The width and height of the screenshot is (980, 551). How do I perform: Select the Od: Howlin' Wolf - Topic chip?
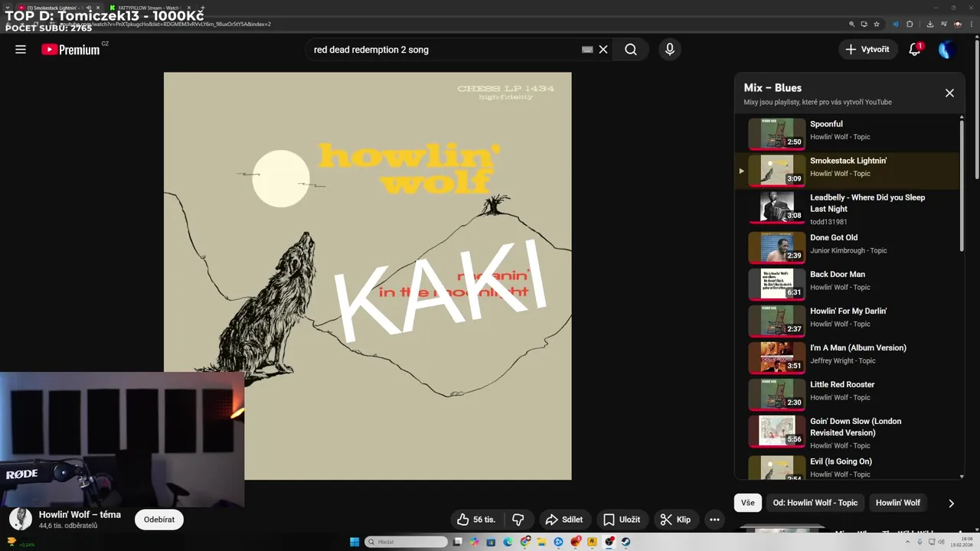tap(815, 503)
